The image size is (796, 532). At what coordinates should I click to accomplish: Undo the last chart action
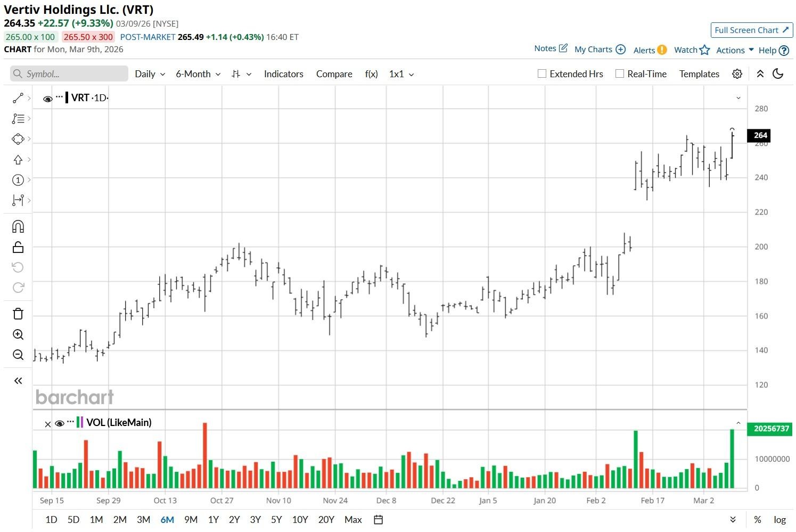(18, 267)
